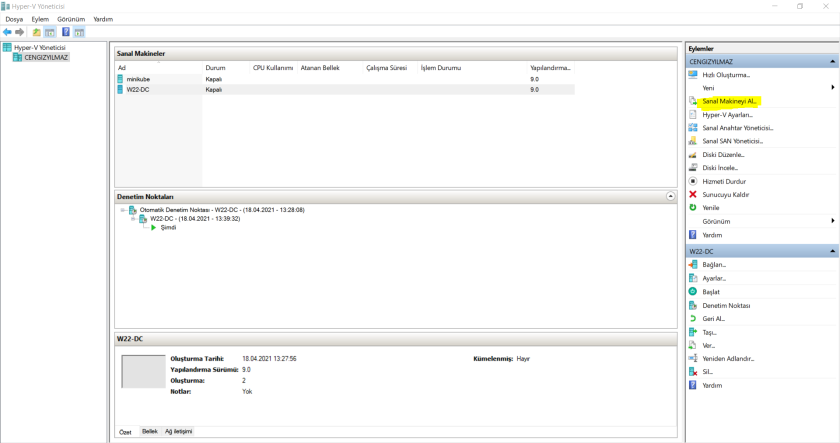Screen dimensions: 840x443
Task: Switch to the Bellek tab
Action: 149,431
